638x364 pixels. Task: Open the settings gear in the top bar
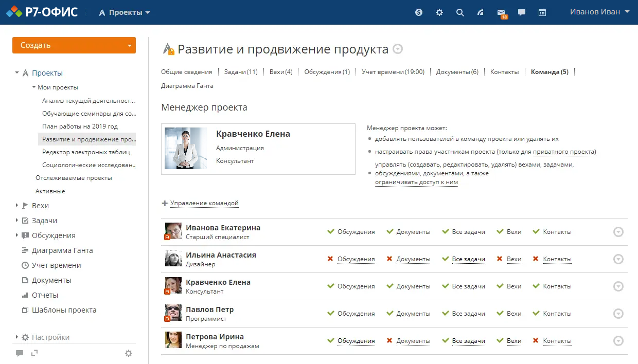pos(439,12)
